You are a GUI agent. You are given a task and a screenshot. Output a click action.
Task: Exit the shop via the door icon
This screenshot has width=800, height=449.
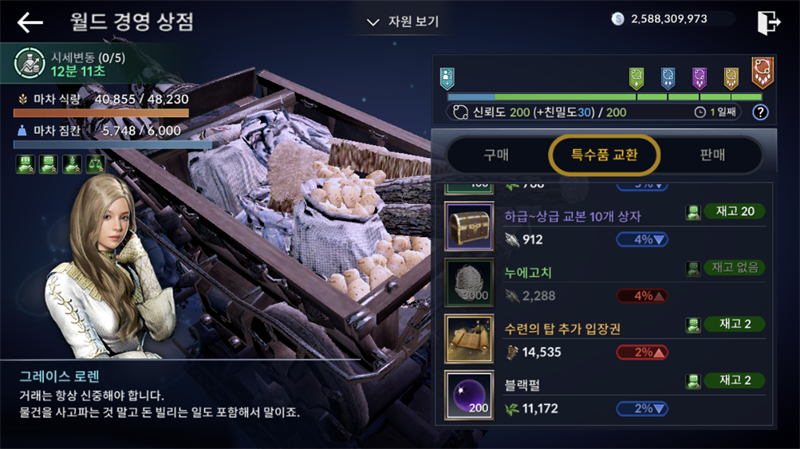768,22
